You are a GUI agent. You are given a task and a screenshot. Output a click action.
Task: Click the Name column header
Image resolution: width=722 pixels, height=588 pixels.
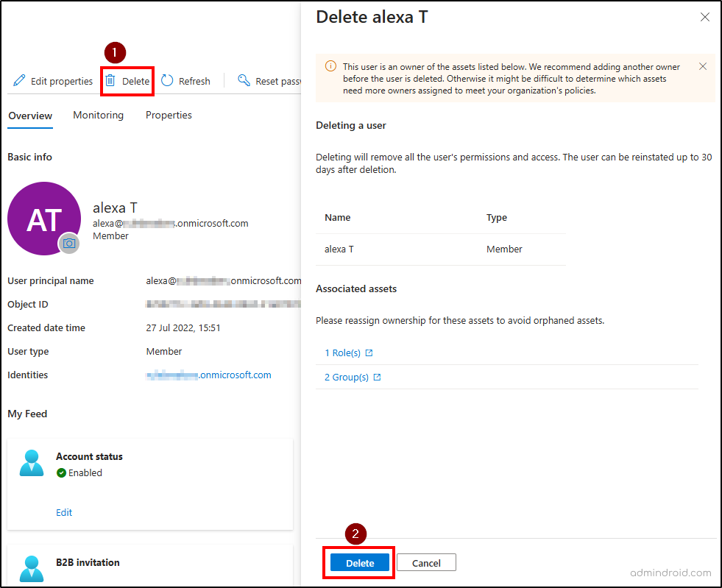point(338,217)
